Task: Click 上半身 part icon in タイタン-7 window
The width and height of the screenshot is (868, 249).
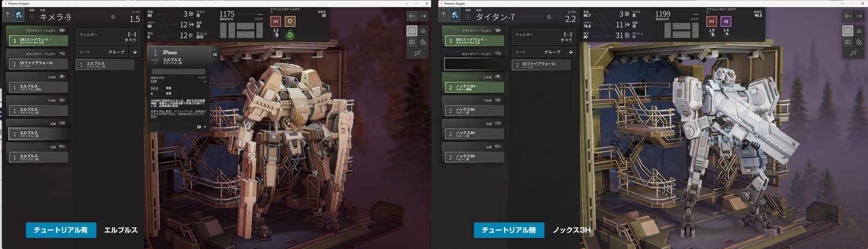Action: point(498,77)
